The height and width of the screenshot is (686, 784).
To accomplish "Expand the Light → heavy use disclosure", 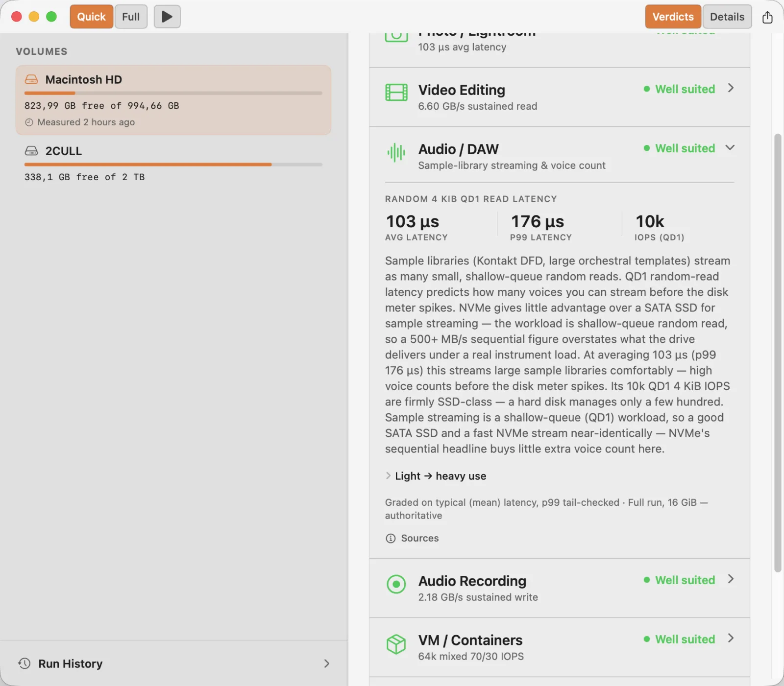I will pos(436,476).
